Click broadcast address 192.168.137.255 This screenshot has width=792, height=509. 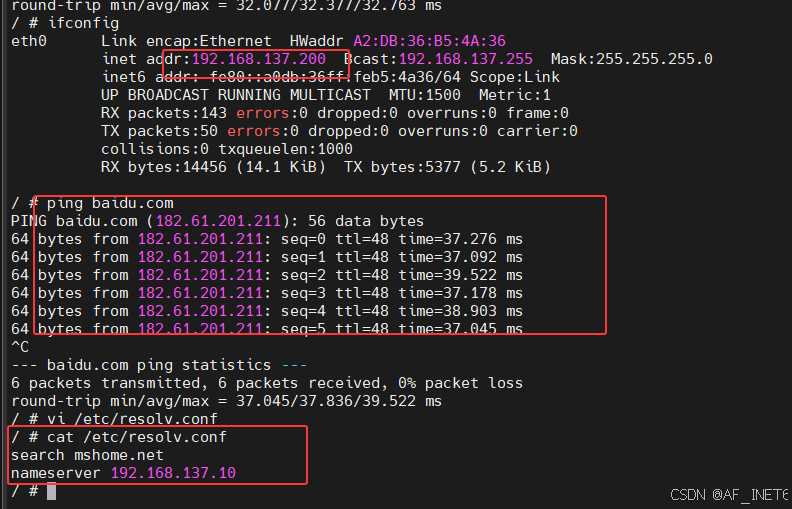(466, 59)
